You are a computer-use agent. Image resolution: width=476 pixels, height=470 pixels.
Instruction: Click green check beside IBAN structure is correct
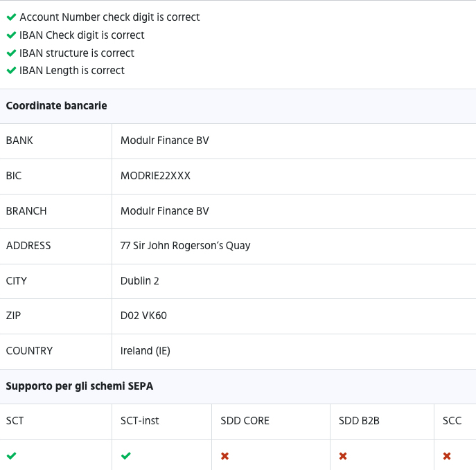(x=11, y=53)
